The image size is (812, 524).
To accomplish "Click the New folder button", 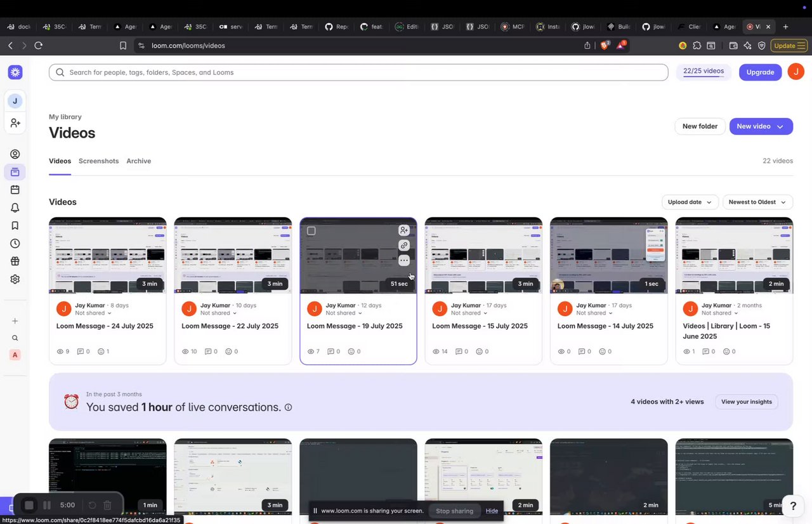I will [700, 126].
